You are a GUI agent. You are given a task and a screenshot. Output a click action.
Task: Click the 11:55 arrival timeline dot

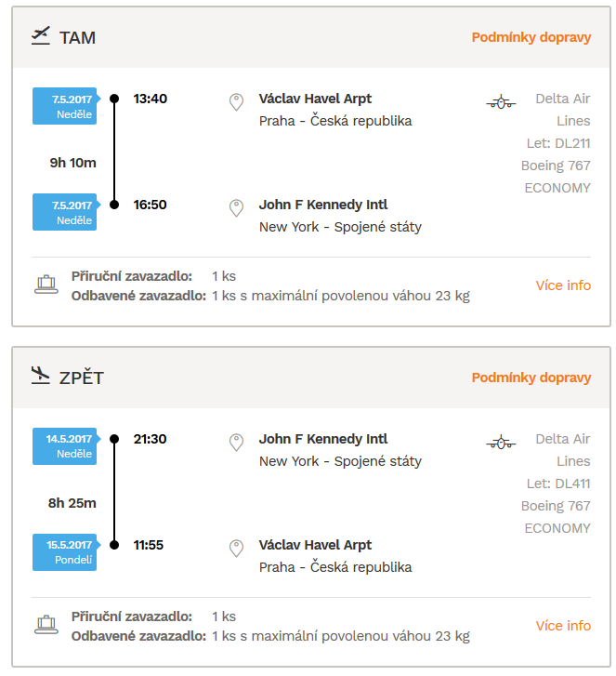tap(114, 545)
